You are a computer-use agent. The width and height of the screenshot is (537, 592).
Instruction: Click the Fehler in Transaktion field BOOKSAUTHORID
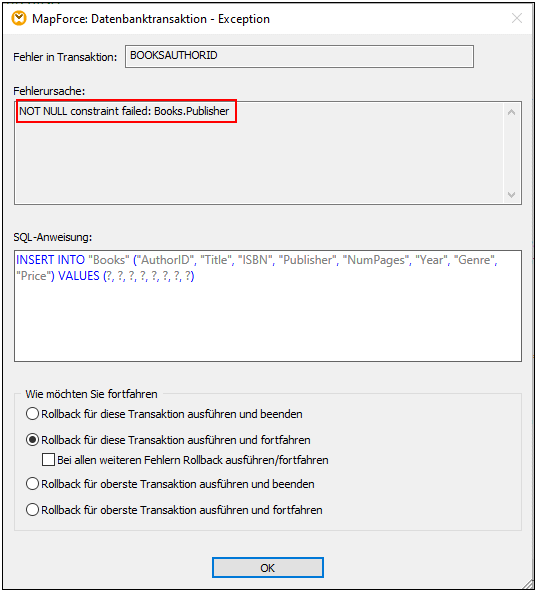299,56
